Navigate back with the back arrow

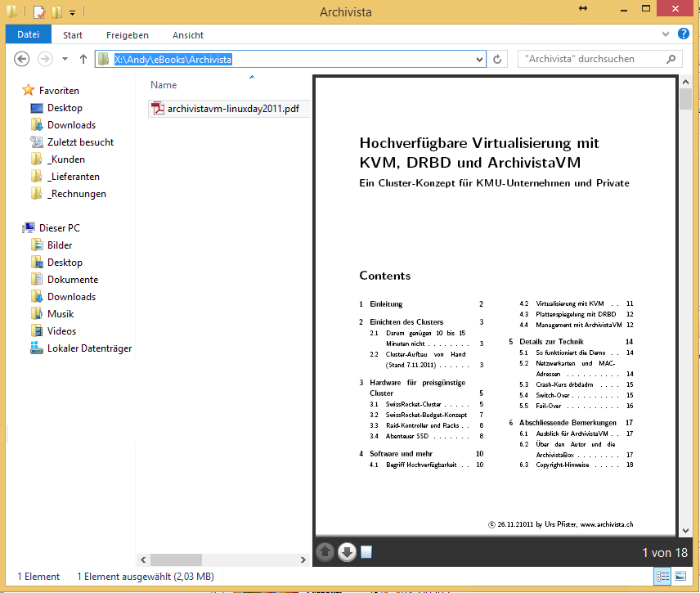22,59
